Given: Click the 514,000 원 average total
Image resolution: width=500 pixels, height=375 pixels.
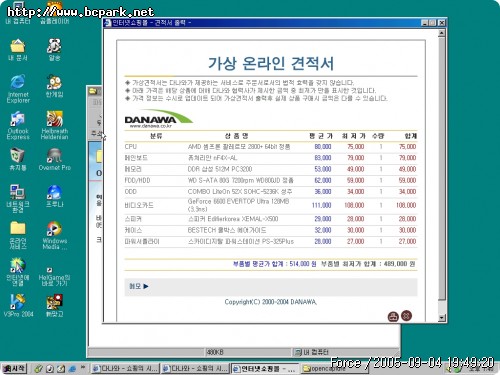Looking at the screenshot, I should (x=303, y=264).
